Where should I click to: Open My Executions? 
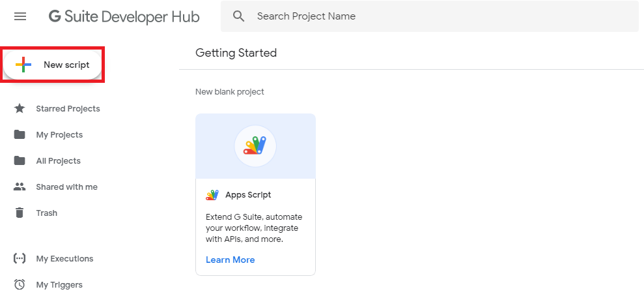click(64, 258)
